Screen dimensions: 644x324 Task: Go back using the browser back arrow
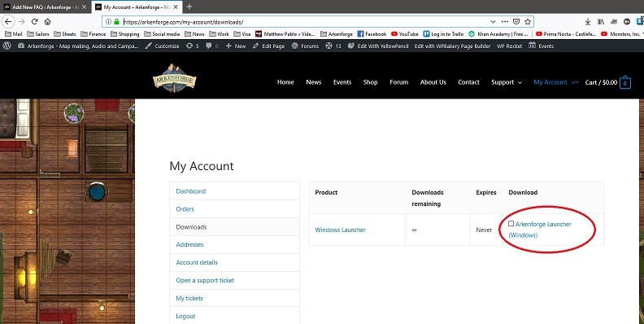(x=8, y=22)
